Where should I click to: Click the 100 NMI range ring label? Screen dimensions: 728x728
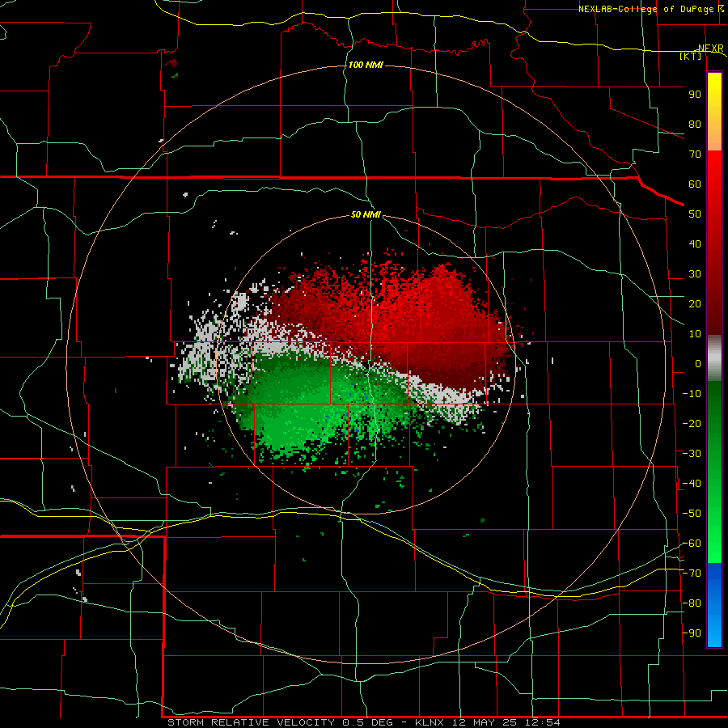click(x=366, y=65)
